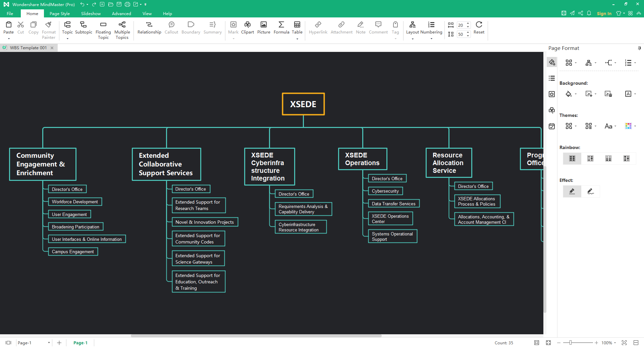The height and width of the screenshot is (348, 644).
Task: Open the Layout dropdown
Action: 413,30
